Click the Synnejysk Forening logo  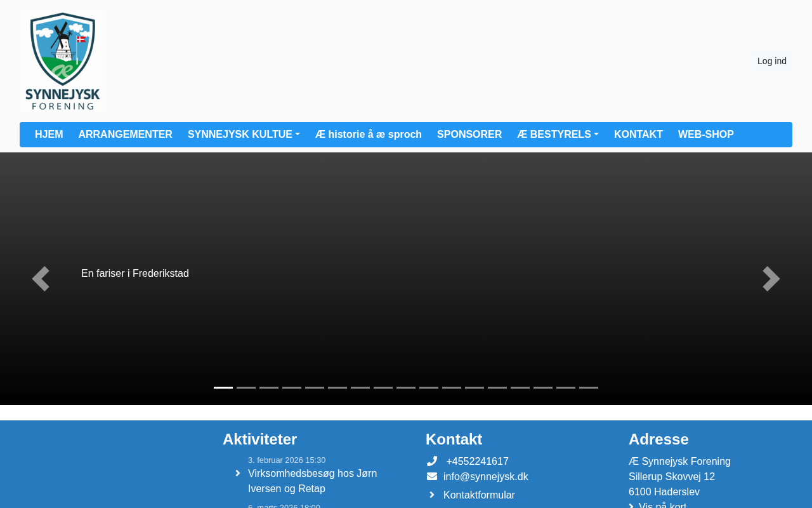(x=63, y=61)
